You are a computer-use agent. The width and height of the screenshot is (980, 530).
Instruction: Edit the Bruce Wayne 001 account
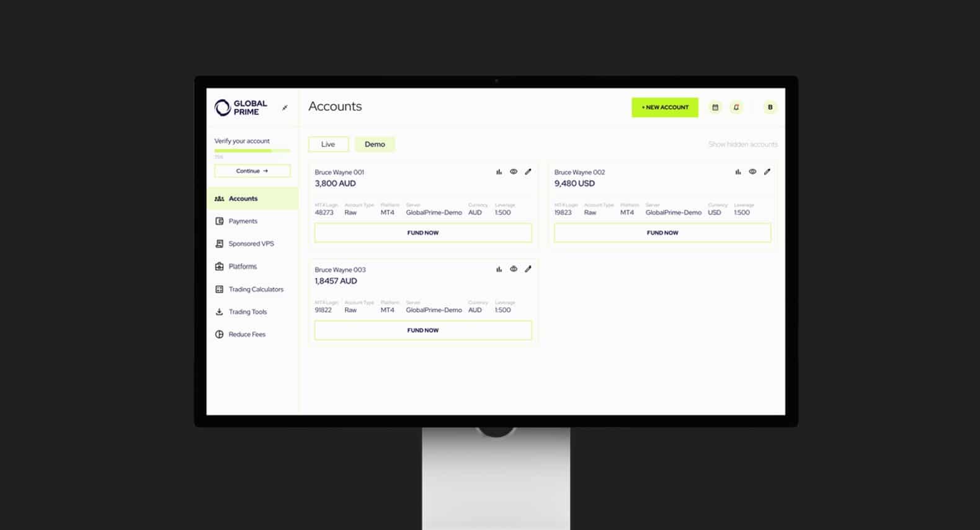click(528, 172)
